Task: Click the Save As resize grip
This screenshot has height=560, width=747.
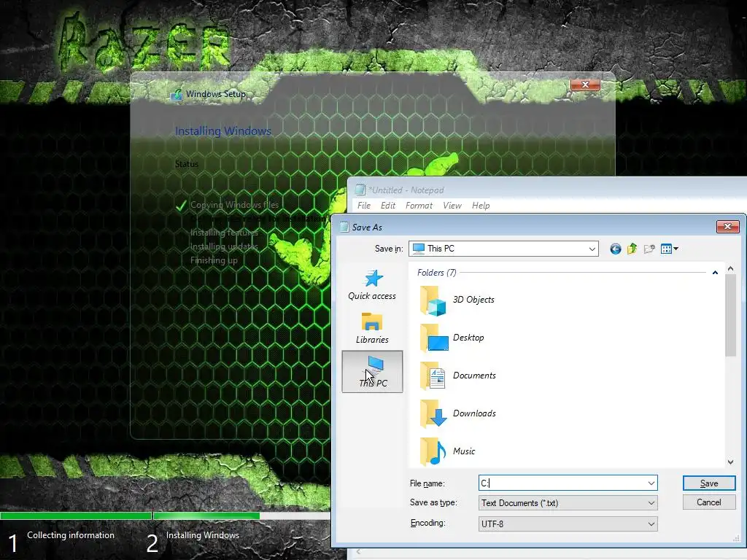Action: 735,539
